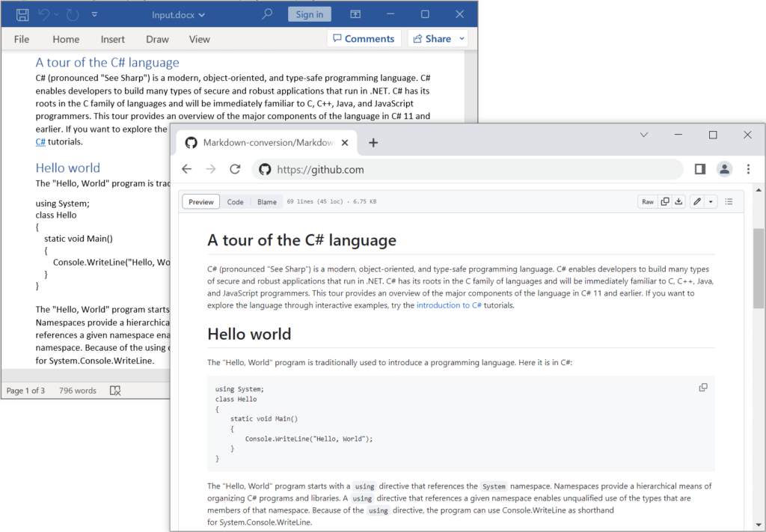Toggle the browser side panel
This screenshot has width=766, height=532.
click(x=699, y=169)
